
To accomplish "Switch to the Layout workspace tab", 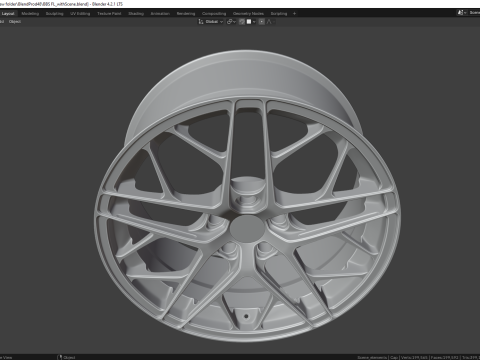I will pyautogui.click(x=8, y=14).
